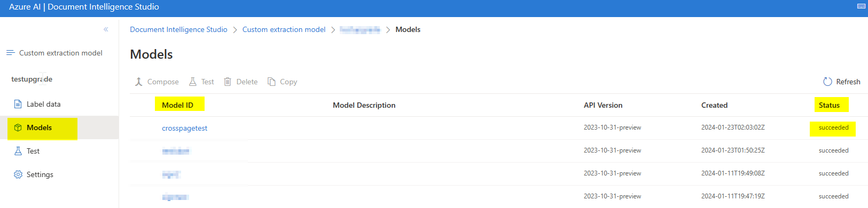Screen dimensions: 868x208
Task: Open the Document Intelligence Studio breadcrumb link
Action: tap(178, 29)
